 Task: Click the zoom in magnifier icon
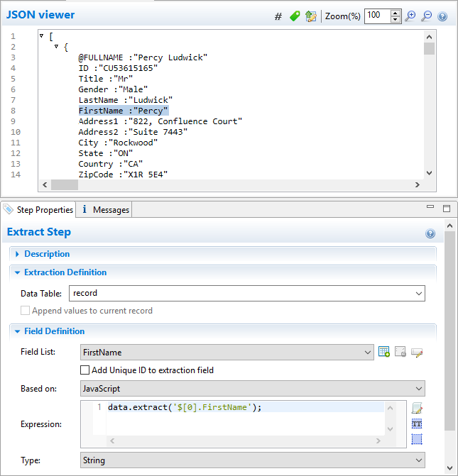410,16
